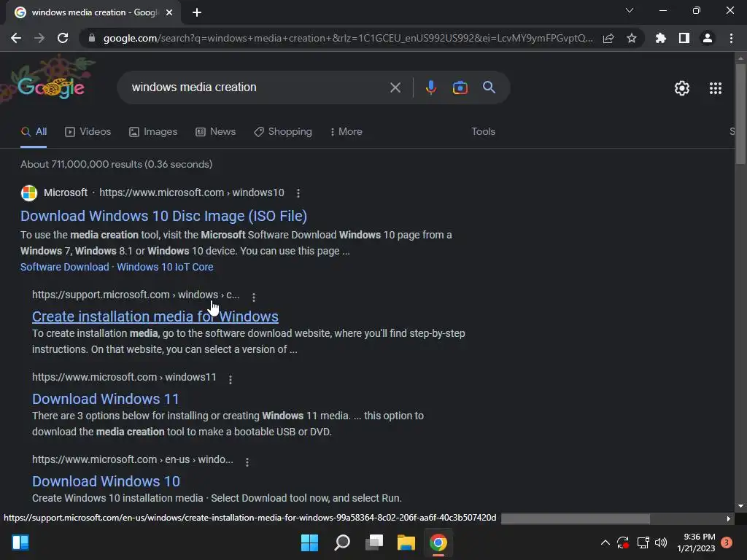The width and height of the screenshot is (747, 560).
Task: Expand the More search categories
Action: coord(347,132)
